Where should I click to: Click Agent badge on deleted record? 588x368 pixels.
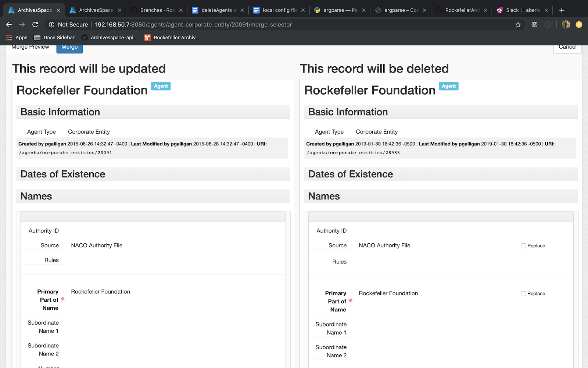coord(449,86)
